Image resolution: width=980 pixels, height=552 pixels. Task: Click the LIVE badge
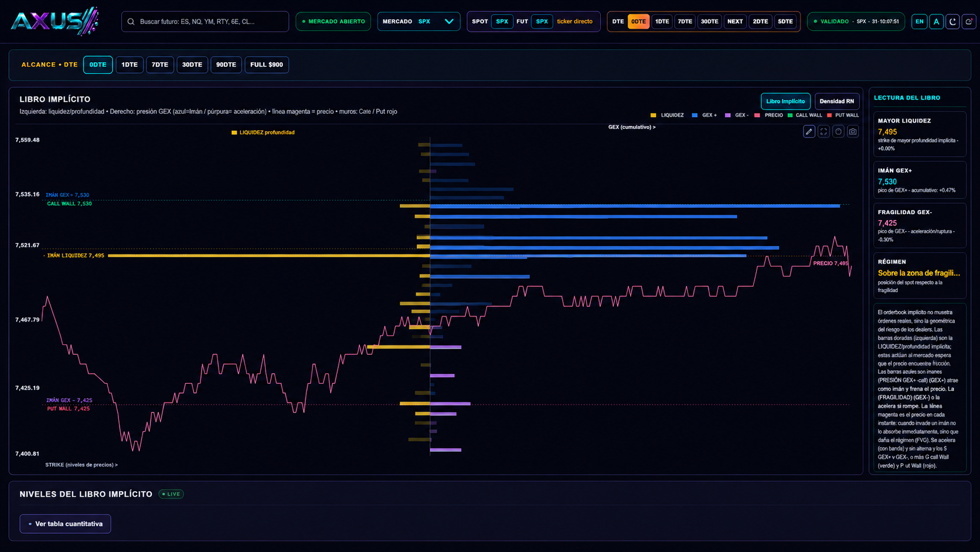[171, 494]
